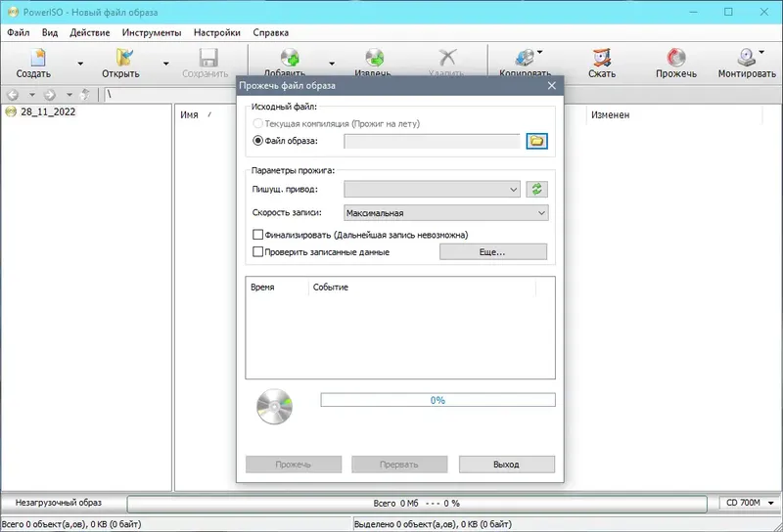
Task: Click the Извлечь extract toolbar icon
Action: click(374, 58)
